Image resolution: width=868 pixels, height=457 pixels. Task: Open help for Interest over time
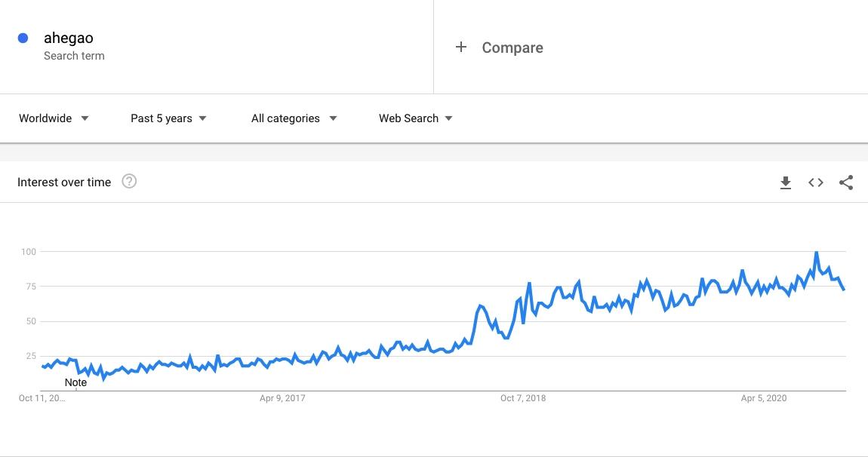(x=129, y=182)
